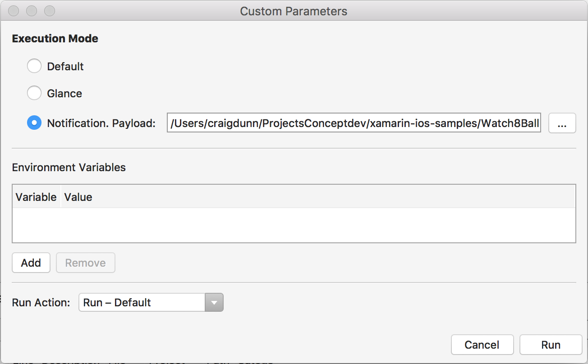
Task: Click the Value column header
Action: click(x=78, y=197)
